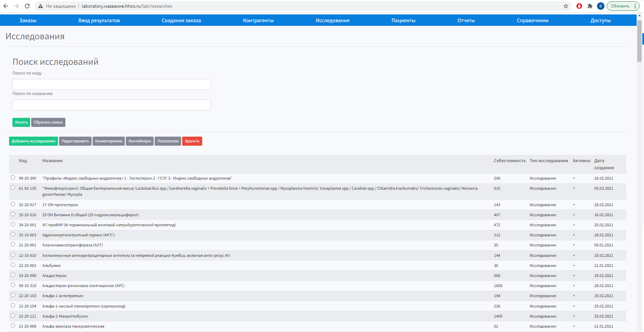Open the Заказы menu item

click(28, 20)
